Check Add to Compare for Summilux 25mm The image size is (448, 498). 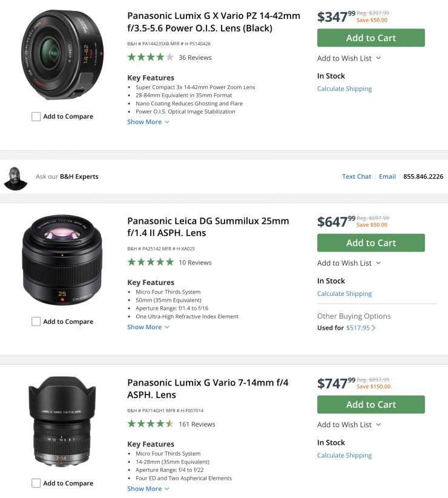(36, 321)
